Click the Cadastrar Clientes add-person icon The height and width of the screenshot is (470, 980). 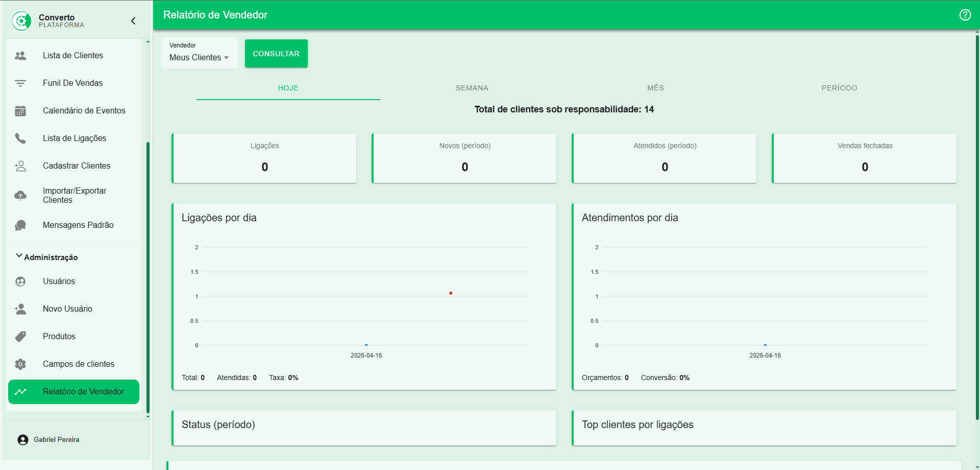pos(20,166)
